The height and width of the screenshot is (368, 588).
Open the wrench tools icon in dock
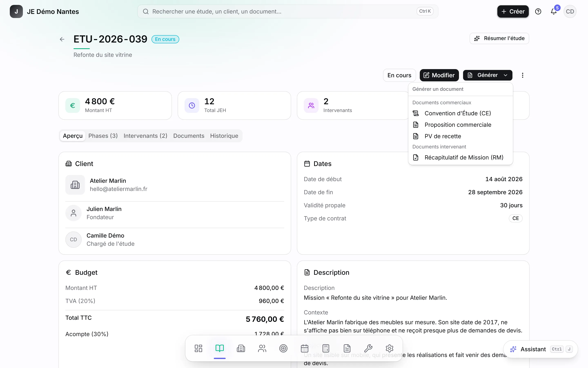coord(368,348)
